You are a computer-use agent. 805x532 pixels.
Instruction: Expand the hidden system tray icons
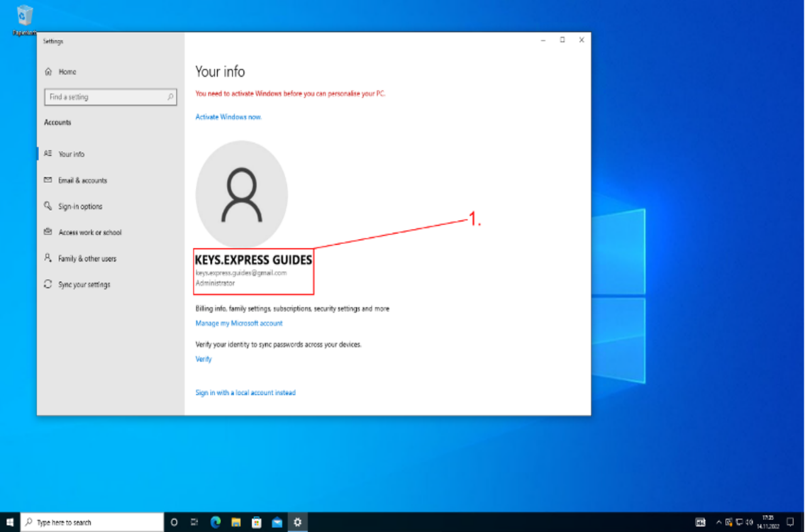[719, 522]
